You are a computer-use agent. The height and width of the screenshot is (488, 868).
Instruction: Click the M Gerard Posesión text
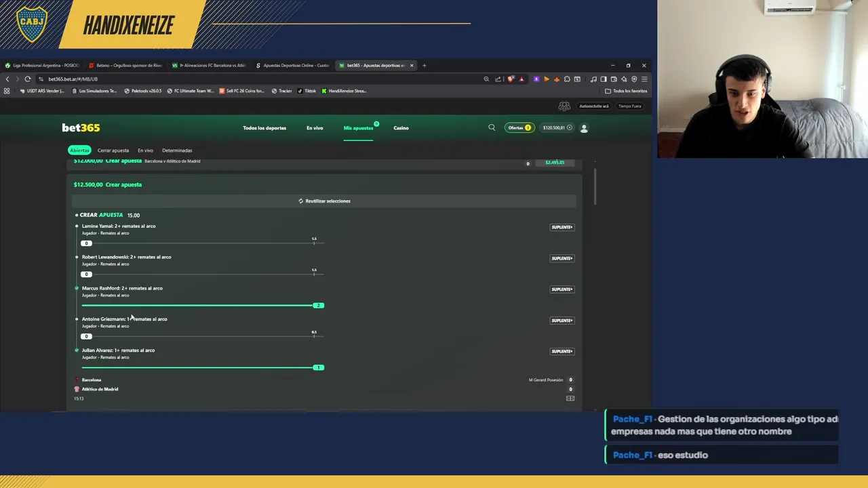point(546,380)
